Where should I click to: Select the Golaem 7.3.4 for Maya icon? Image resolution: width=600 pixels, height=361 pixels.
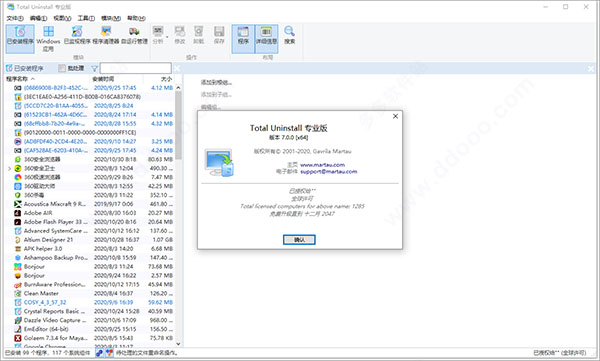click(x=18, y=338)
